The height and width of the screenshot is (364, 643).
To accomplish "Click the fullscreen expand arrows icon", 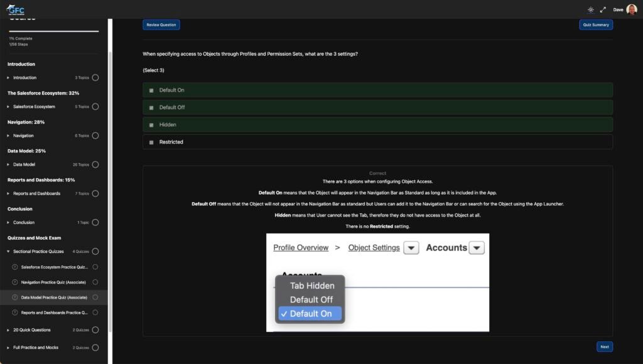I will tap(603, 10).
